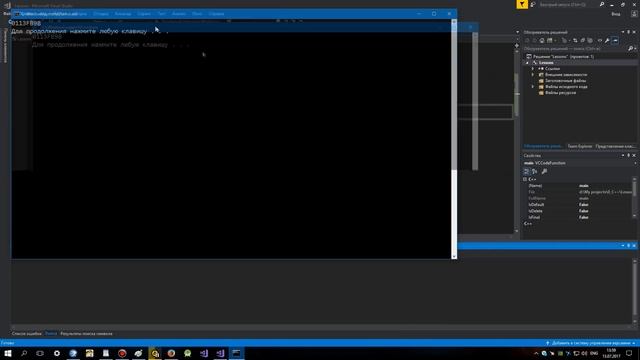Click Add to source control in status bar
The image size is (640, 360).
tap(590, 343)
